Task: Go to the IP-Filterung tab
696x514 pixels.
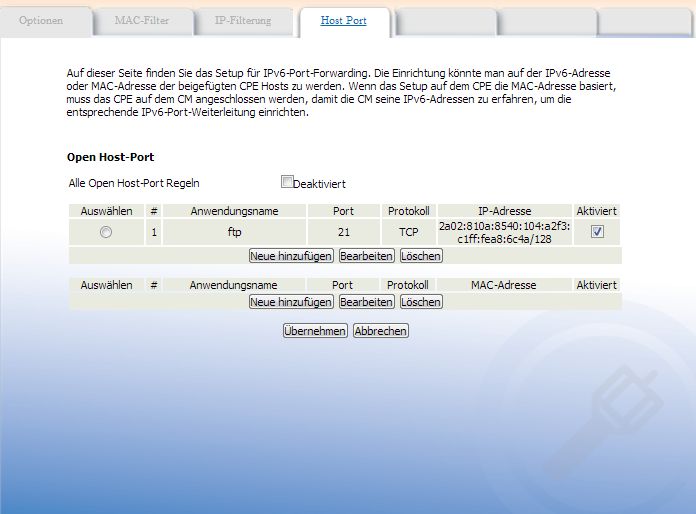Action: pyautogui.click(x=243, y=20)
